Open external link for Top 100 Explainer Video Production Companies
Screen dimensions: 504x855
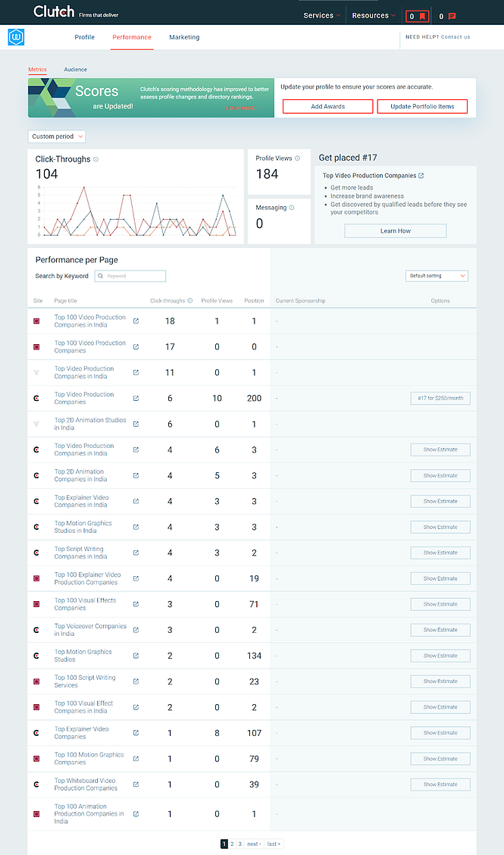[x=136, y=578]
